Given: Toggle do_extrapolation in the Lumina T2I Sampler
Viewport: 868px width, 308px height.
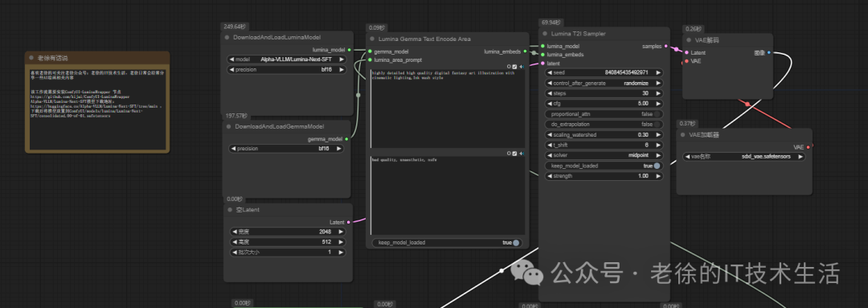Looking at the screenshot, I should (x=604, y=124).
